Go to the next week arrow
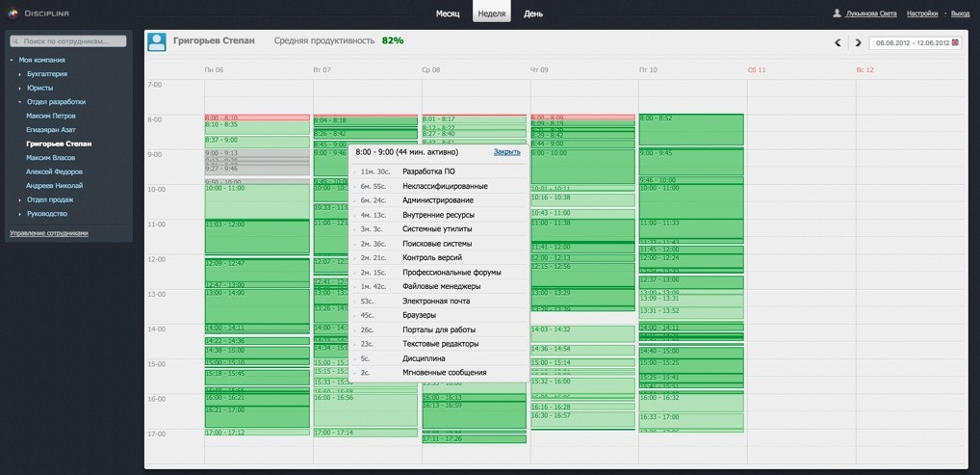Viewport: 980px width, 475px height. (856, 43)
